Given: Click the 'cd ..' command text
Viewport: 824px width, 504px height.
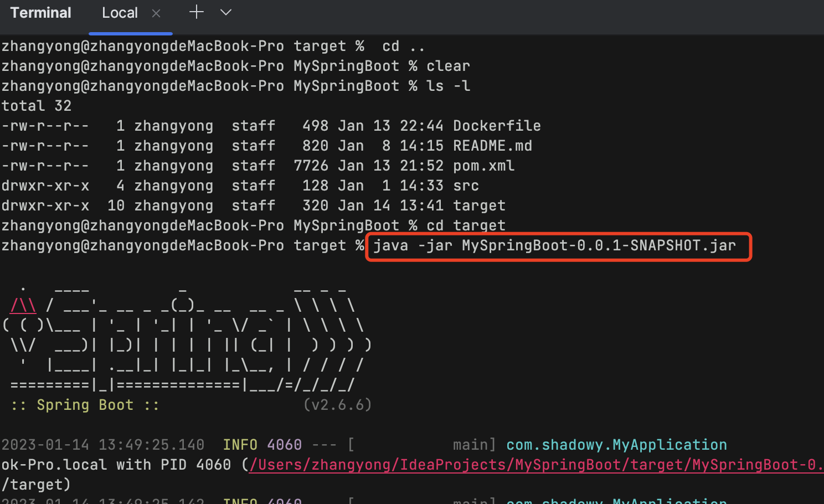Looking at the screenshot, I should tap(404, 46).
